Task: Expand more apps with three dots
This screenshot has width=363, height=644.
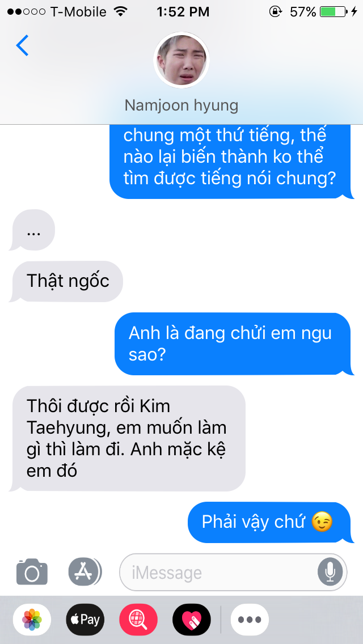Action: point(250,620)
